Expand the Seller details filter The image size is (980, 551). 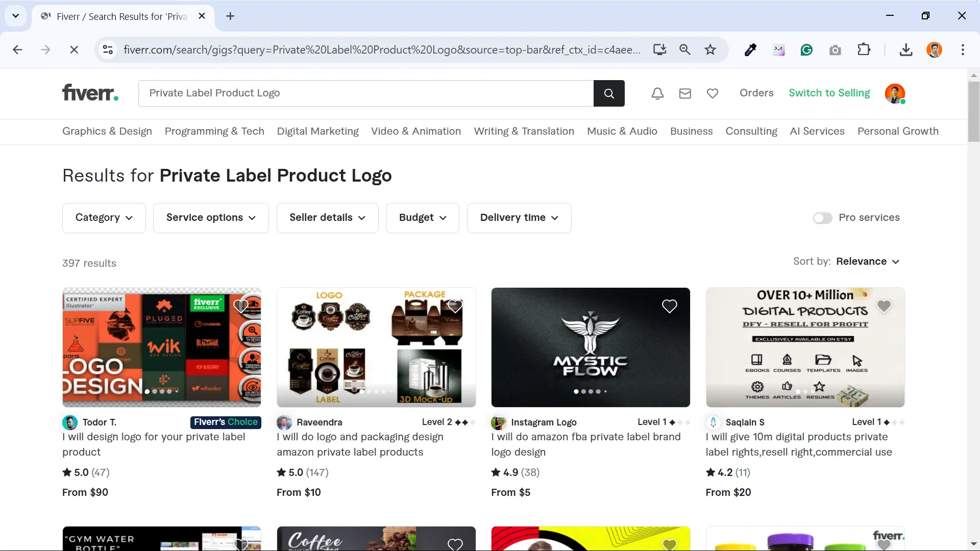[x=327, y=218]
